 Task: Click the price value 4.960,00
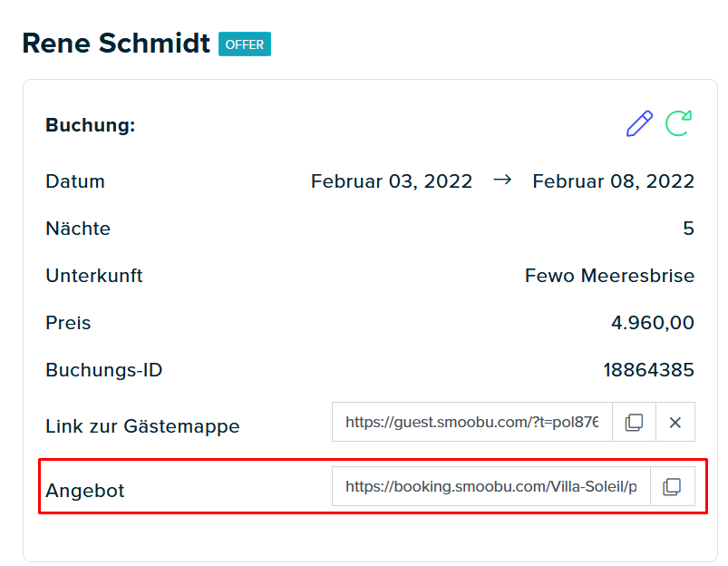[653, 323]
